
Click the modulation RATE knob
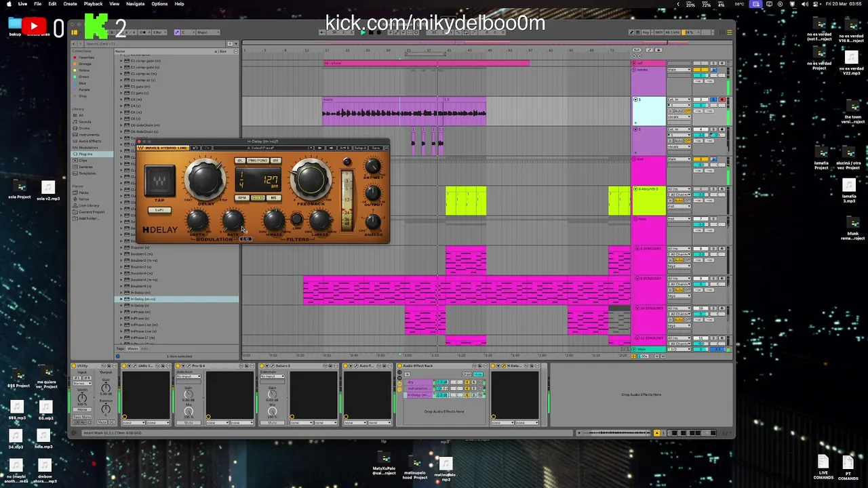(233, 220)
